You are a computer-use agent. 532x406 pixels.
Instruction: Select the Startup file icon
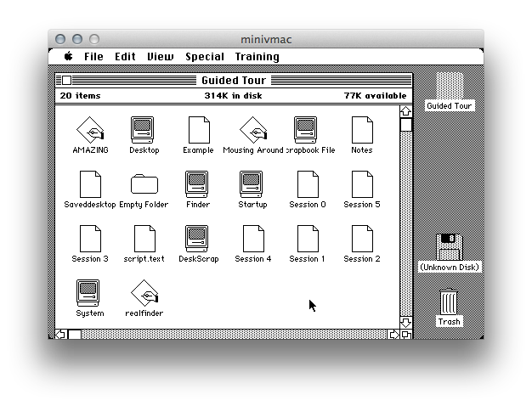point(251,184)
